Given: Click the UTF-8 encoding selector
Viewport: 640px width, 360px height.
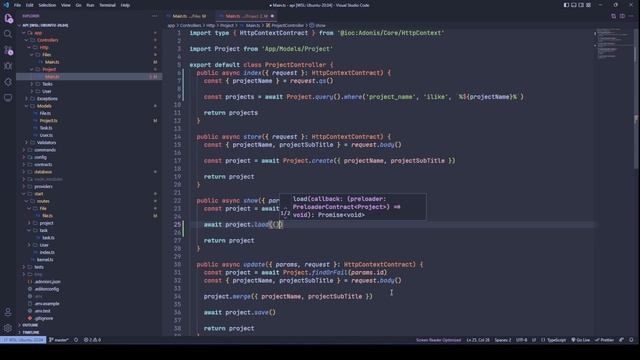Looking at the screenshot, I should click(521, 340).
